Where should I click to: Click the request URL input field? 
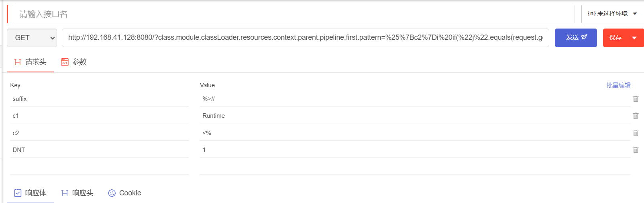coord(305,38)
